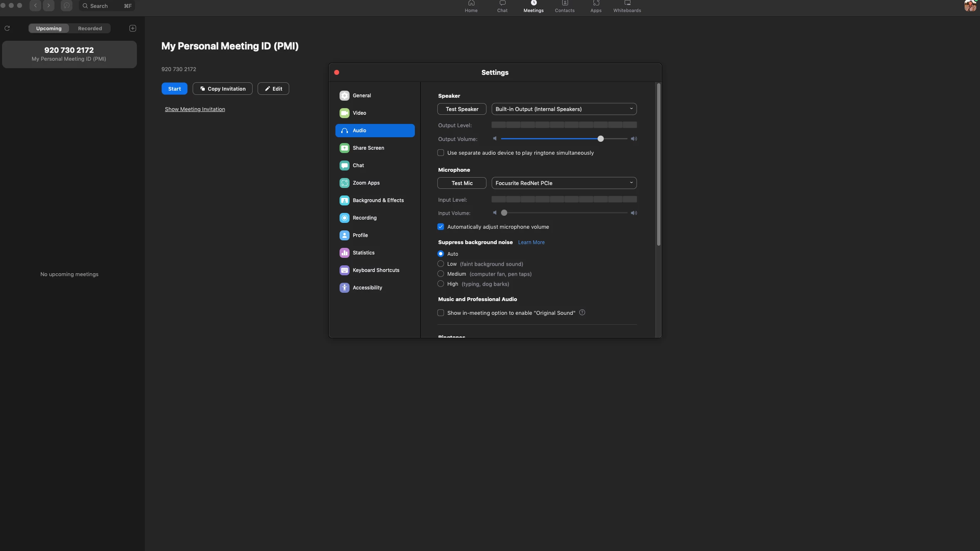Enable the separate audio device ringtone checkbox
Image resolution: width=980 pixels, height=551 pixels.
441,153
